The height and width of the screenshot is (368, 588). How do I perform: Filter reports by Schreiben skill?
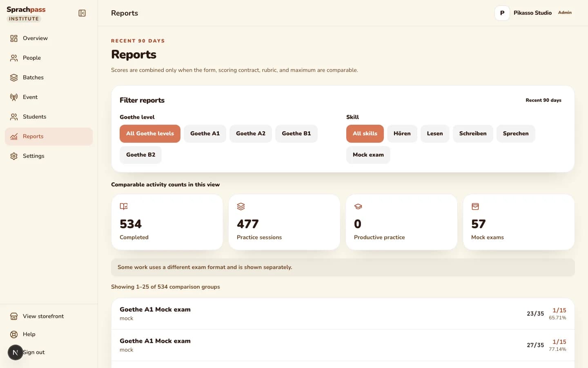473,134
